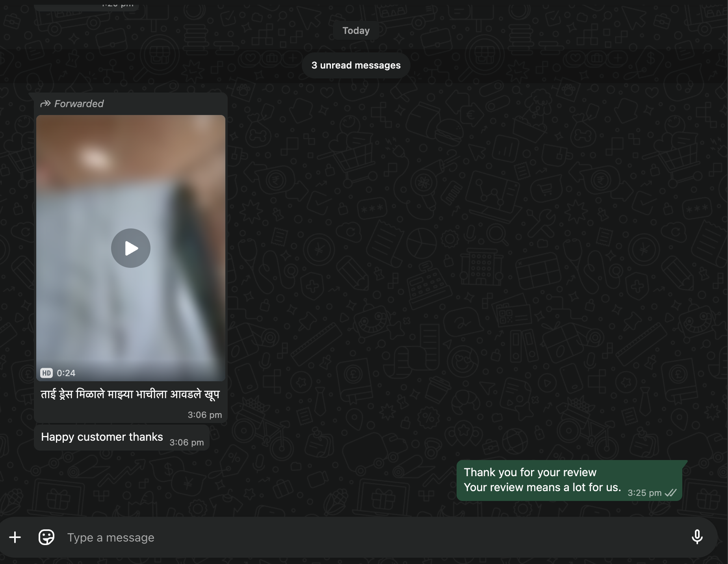Screen dimensions: 728x564
Task: Click the Forwarded label text
Action: click(x=79, y=104)
